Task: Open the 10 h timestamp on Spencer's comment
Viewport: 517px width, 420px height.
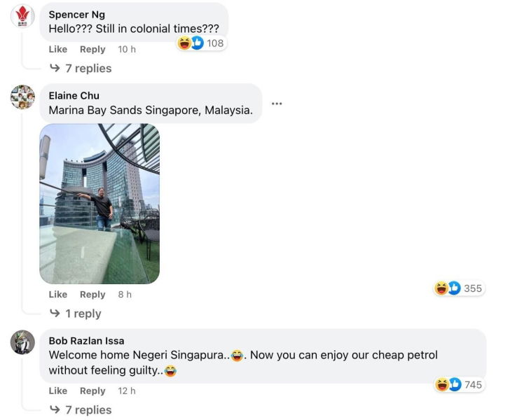Action: click(127, 50)
